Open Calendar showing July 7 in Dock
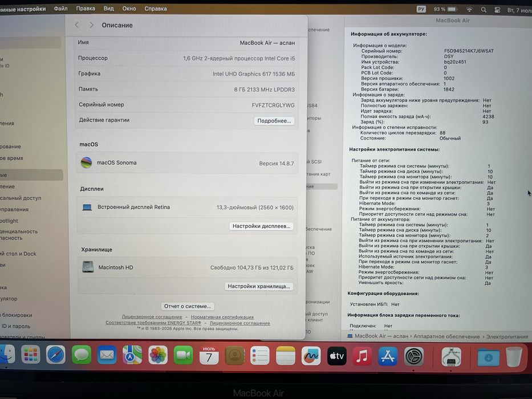Viewport: 532px width, 399px height. coord(209,355)
